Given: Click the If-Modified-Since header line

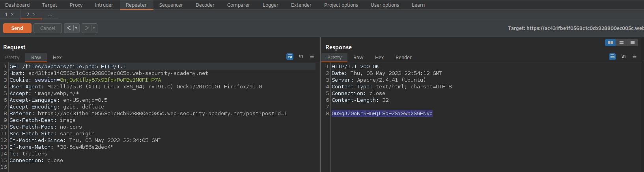Looking at the screenshot, I should pos(85,140).
